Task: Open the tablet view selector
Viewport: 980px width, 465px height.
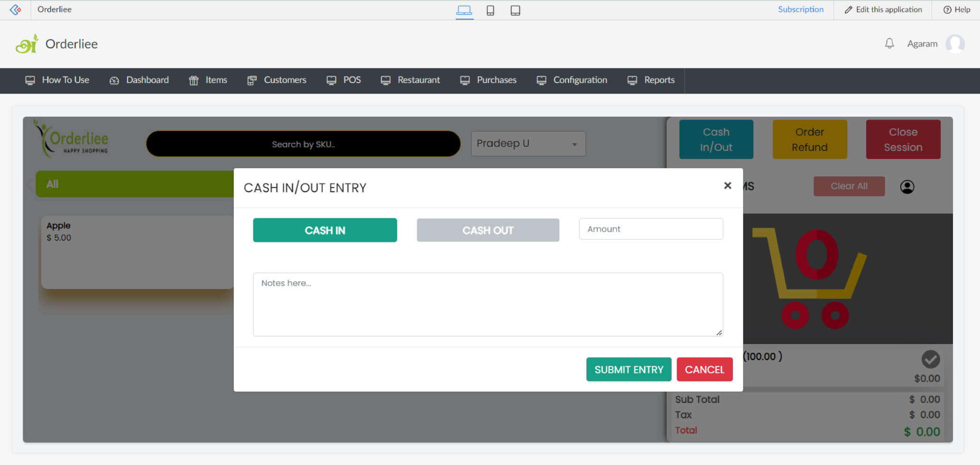Action: click(x=515, y=10)
